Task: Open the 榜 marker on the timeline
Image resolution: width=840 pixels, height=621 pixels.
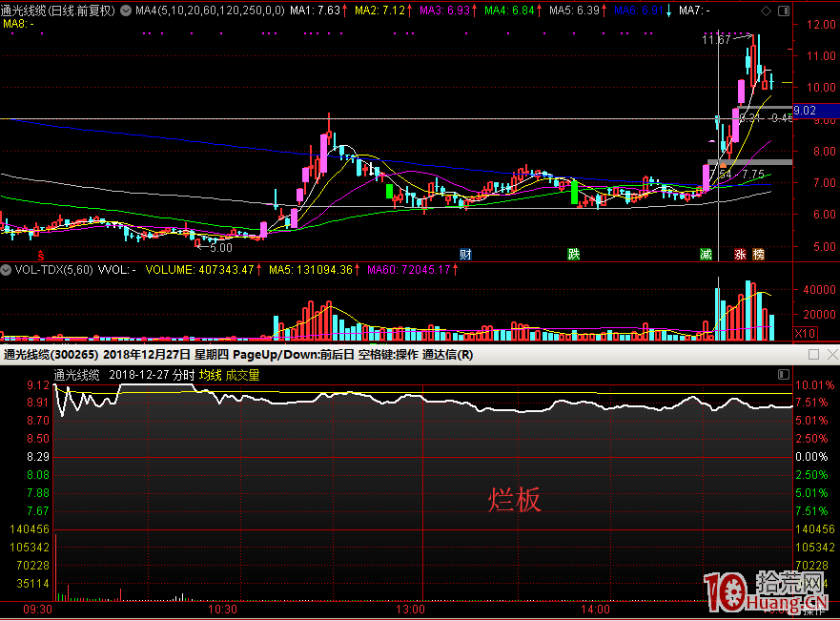Action: pyautogui.click(x=759, y=254)
